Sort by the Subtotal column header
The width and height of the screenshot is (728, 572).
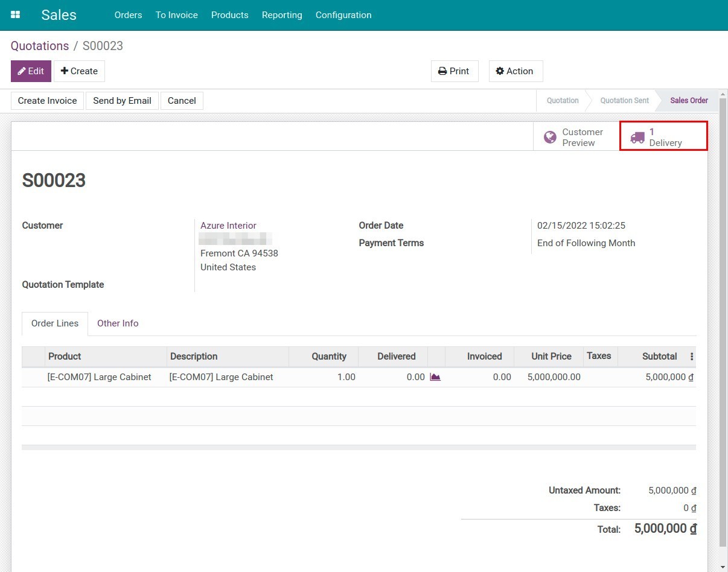click(x=652, y=357)
